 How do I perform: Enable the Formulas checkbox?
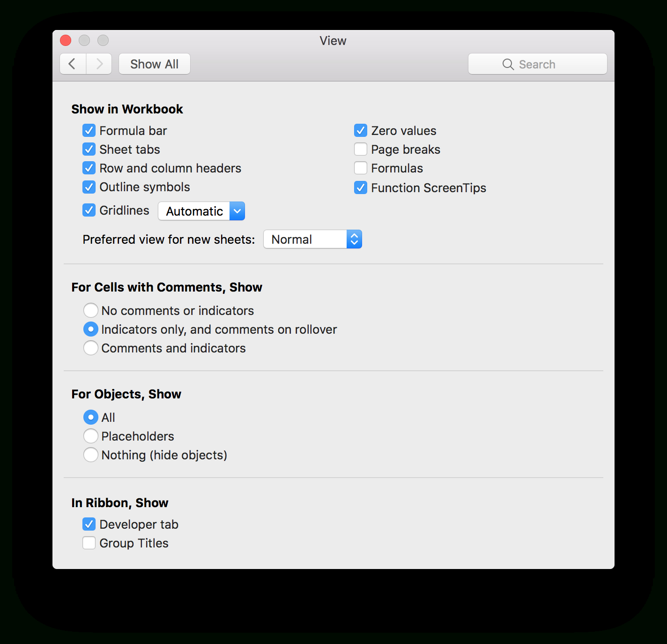tap(361, 168)
